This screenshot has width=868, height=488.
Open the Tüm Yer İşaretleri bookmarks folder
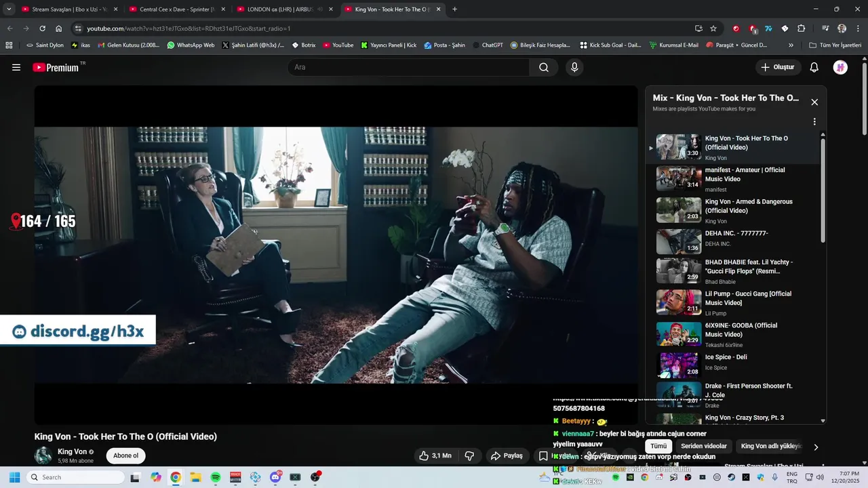[x=835, y=45]
